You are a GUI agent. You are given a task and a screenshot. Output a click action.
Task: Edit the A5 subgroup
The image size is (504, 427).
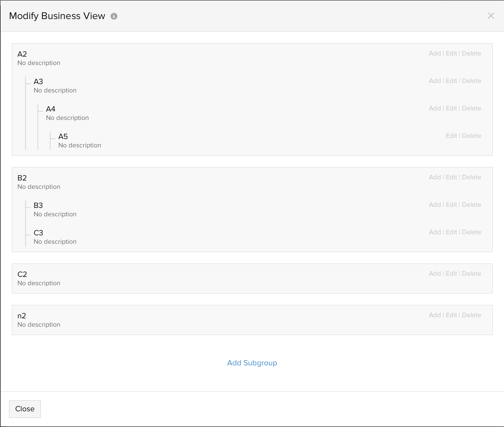[451, 136]
